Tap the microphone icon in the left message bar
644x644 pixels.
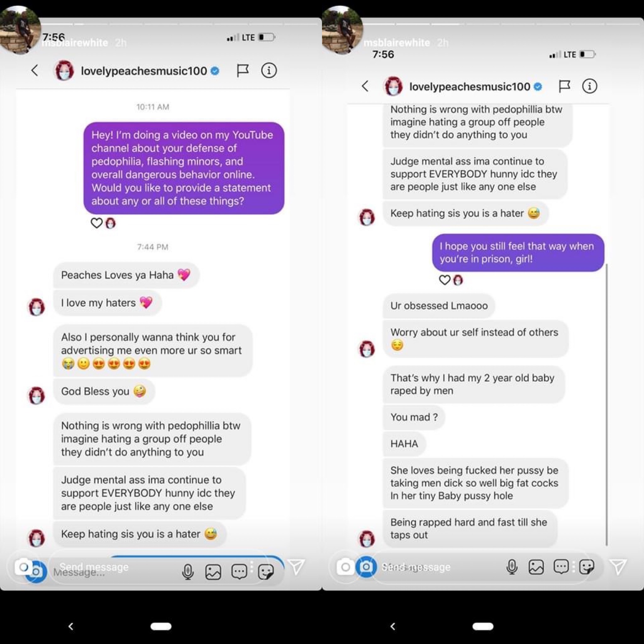188,572
